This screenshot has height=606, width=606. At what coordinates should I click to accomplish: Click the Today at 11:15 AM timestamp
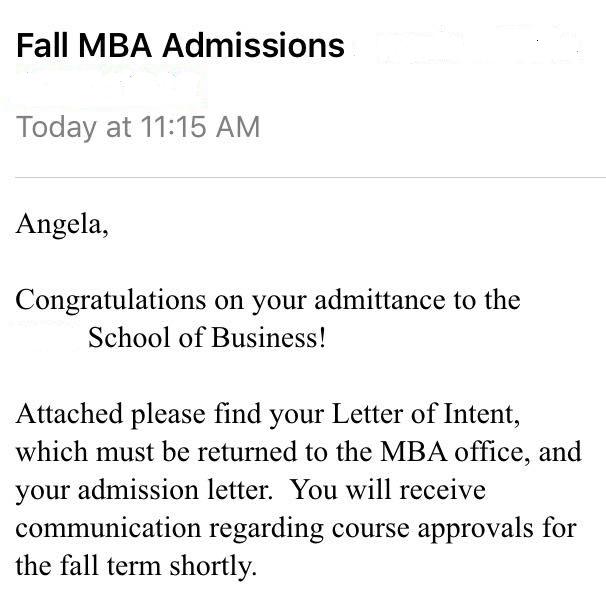[x=138, y=127]
